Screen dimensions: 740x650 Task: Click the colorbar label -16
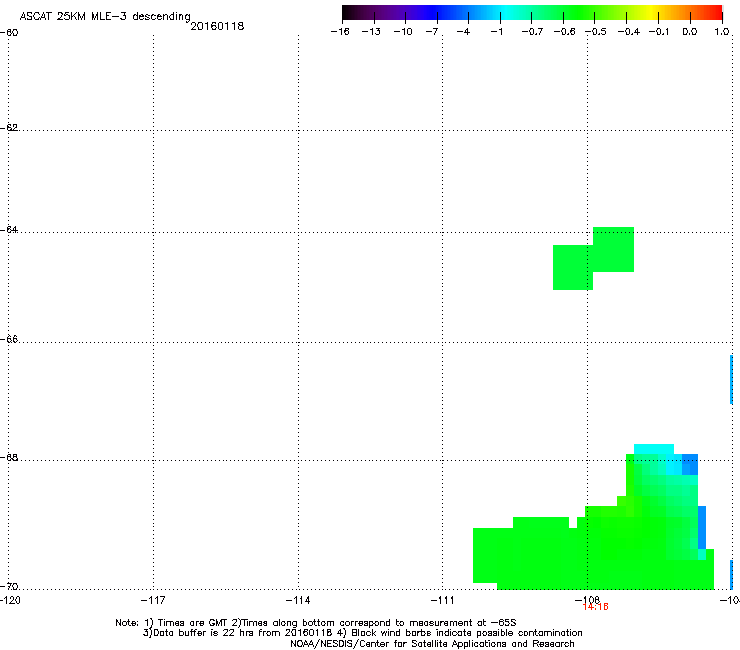pyautogui.click(x=340, y=32)
